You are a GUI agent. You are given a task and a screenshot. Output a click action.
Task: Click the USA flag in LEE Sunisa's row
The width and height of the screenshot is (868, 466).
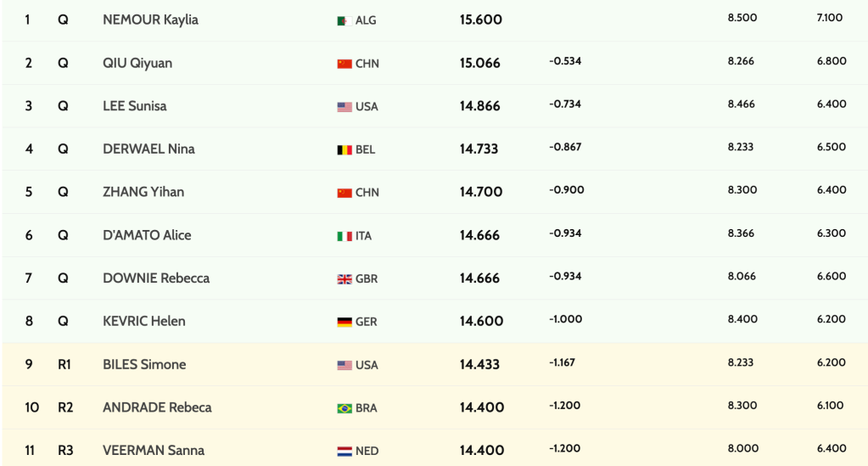pos(344,107)
